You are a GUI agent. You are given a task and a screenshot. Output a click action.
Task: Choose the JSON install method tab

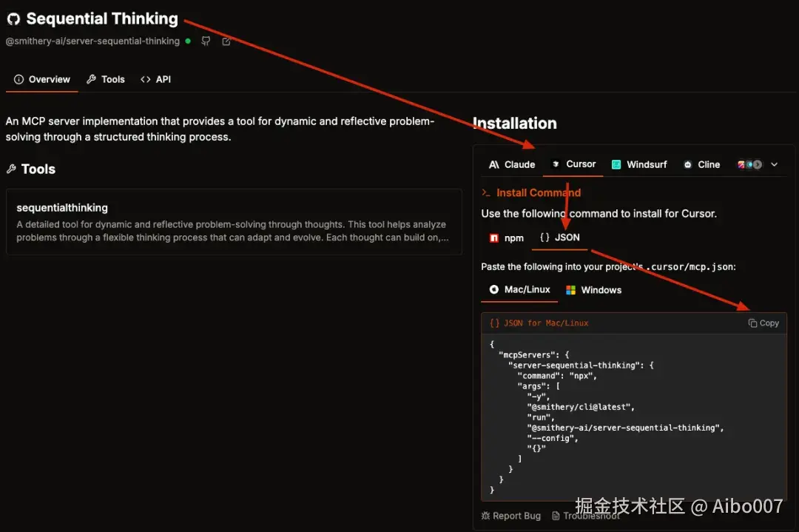pyautogui.click(x=559, y=238)
